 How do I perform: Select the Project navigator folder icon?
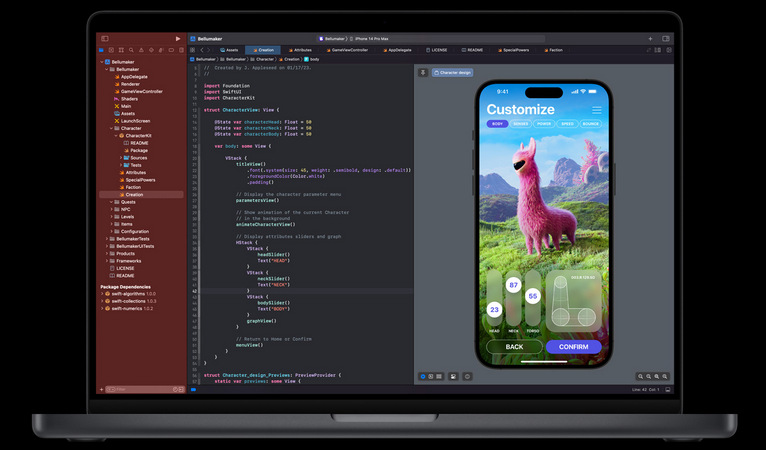pos(101,50)
